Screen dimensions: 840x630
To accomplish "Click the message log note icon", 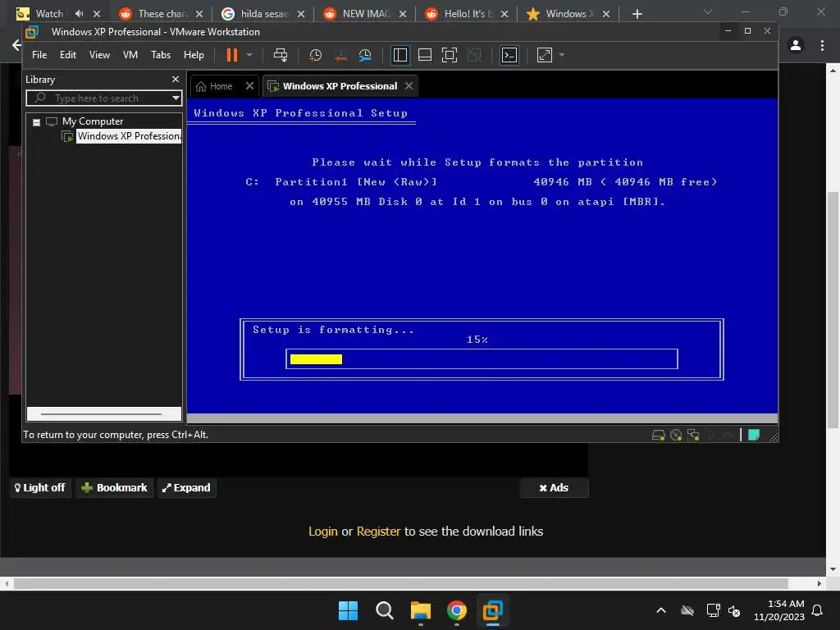I will 754,435.
